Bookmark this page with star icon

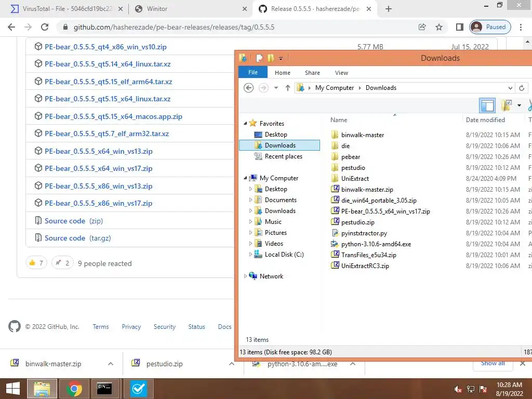(x=439, y=27)
